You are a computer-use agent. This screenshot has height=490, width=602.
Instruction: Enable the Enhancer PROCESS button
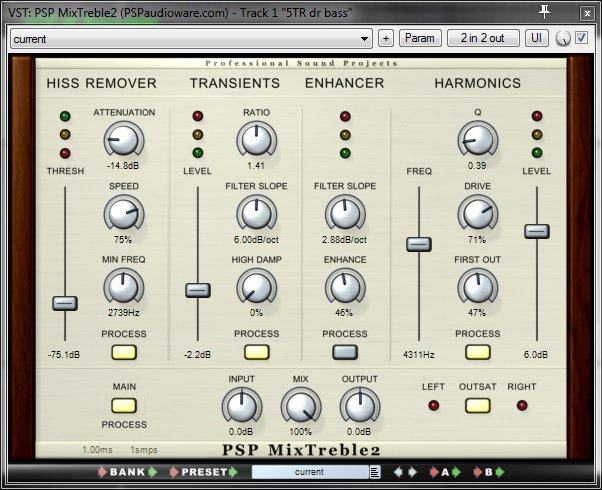tap(345, 352)
